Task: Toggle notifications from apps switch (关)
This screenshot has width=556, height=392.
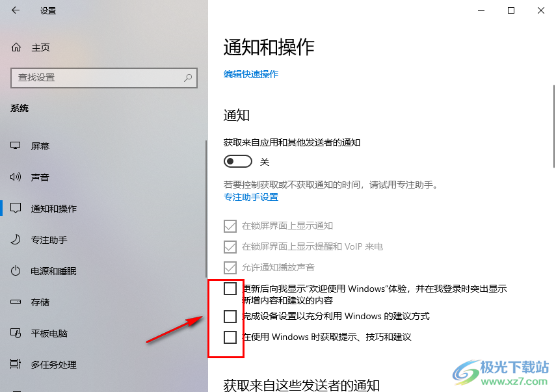Action: tap(238, 162)
